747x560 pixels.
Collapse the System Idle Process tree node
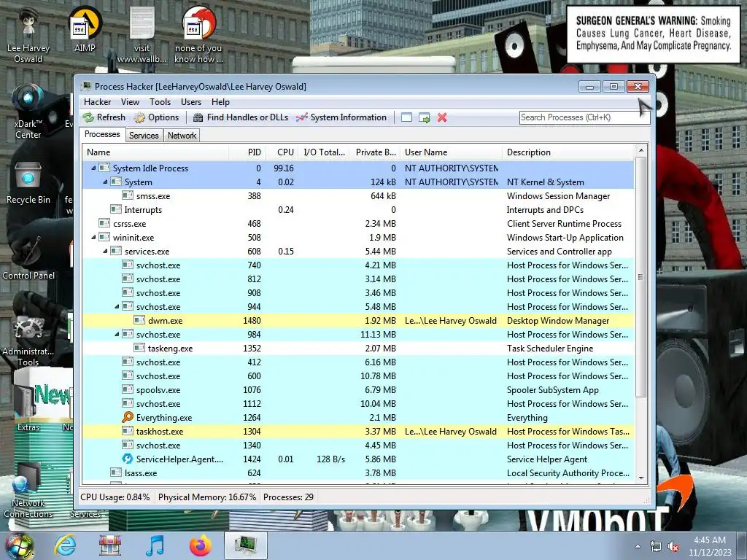(93, 168)
